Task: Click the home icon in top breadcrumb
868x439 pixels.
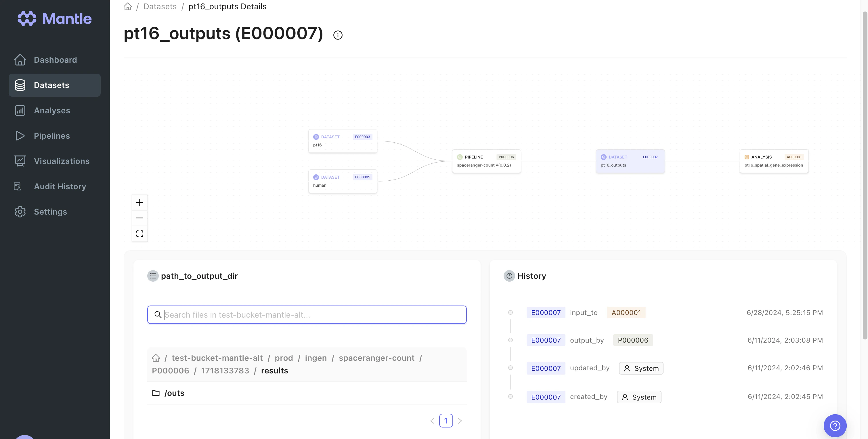Action: point(128,6)
